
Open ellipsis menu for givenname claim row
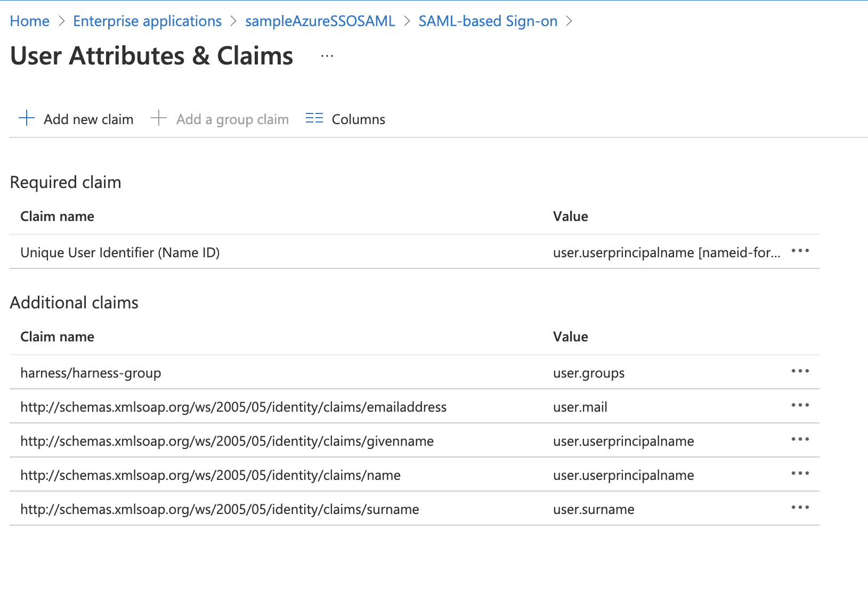pyautogui.click(x=800, y=439)
